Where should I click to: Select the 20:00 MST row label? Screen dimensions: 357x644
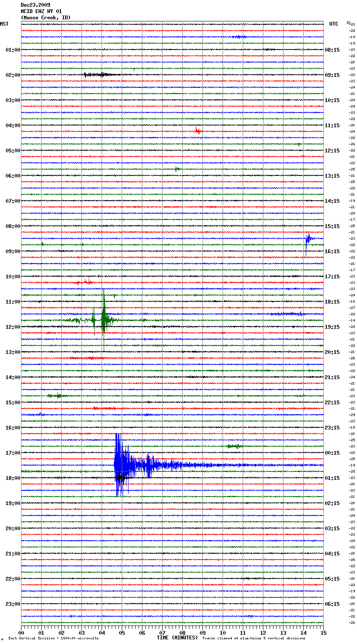13,529
